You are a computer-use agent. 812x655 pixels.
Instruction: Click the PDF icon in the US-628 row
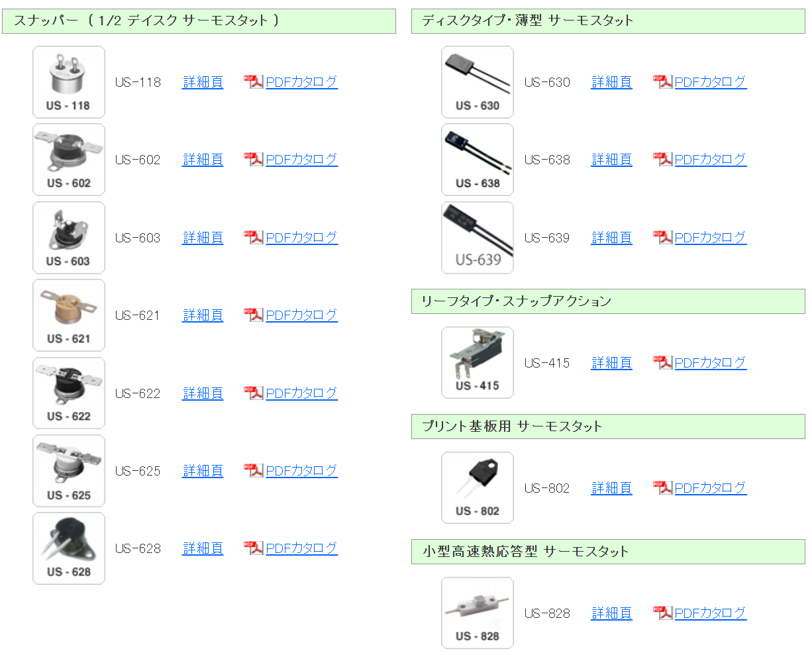point(254,548)
